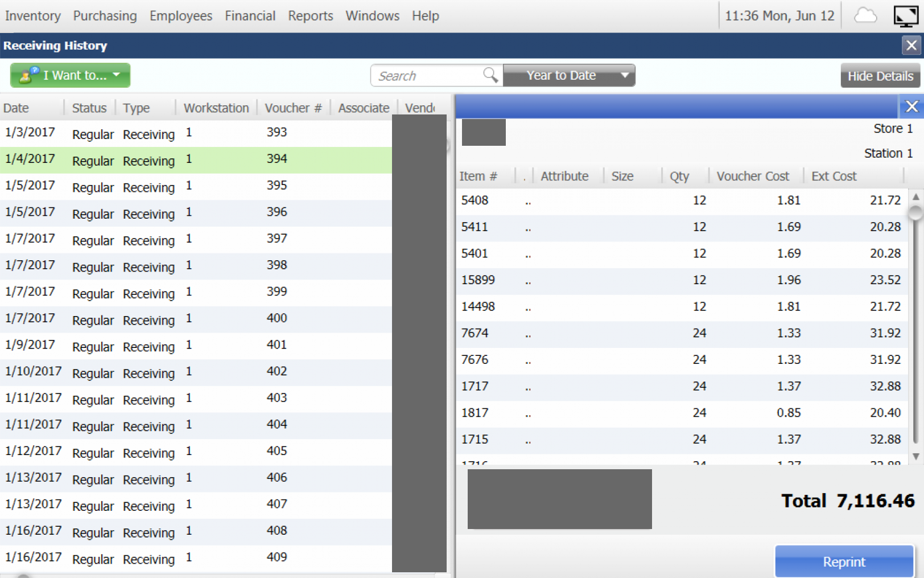This screenshot has width=924, height=578.
Task: Click the cloud sync status icon
Action: point(865,15)
